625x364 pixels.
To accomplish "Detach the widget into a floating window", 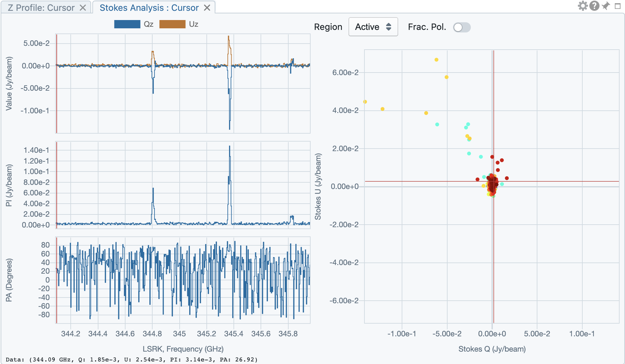I will point(618,6).
